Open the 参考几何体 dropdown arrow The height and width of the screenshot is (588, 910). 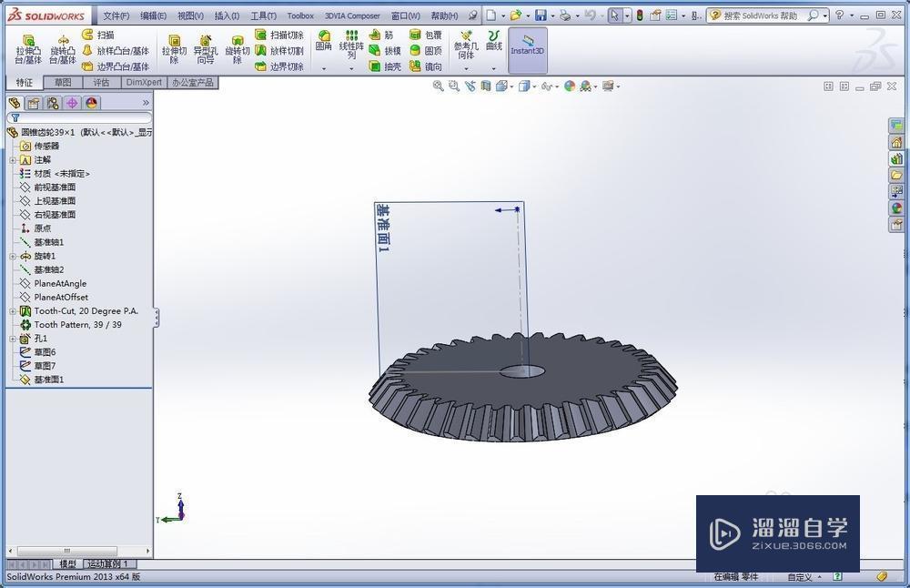pos(466,68)
